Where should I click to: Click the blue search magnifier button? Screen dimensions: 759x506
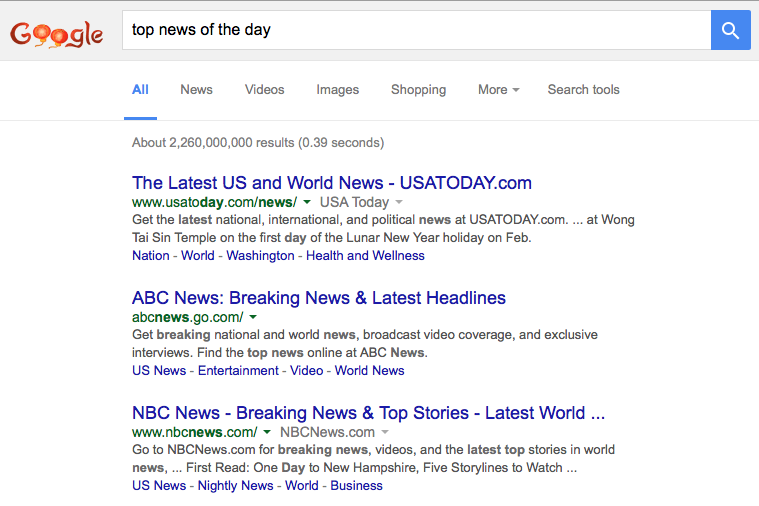(x=730, y=30)
